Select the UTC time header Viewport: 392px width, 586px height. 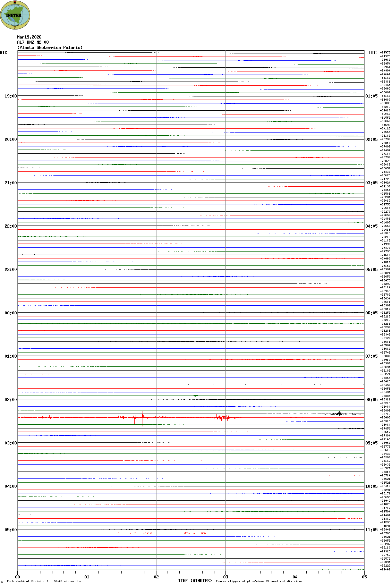coord(373,53)
